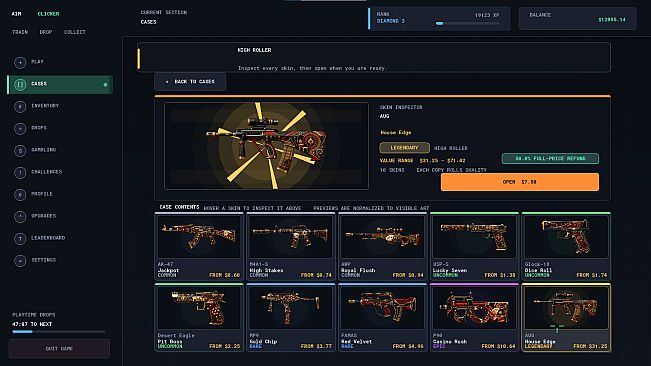Click the Challenges sidebar icon
The height and width of the screenshot is (366, 651).
click(20, 172)
